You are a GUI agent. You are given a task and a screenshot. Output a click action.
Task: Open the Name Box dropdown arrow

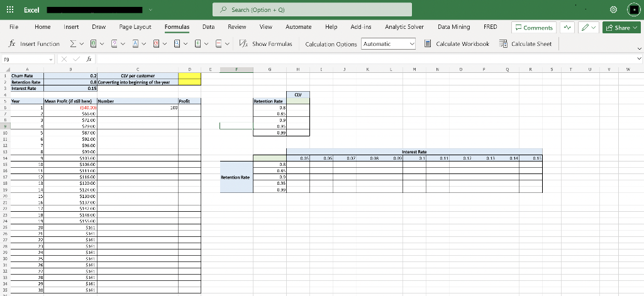(x=50, y=60)
